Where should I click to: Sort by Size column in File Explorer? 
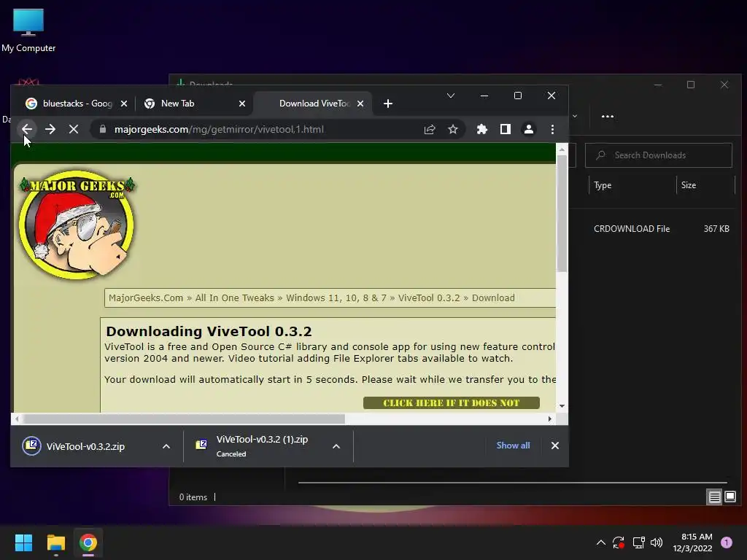tap(705, 185)
